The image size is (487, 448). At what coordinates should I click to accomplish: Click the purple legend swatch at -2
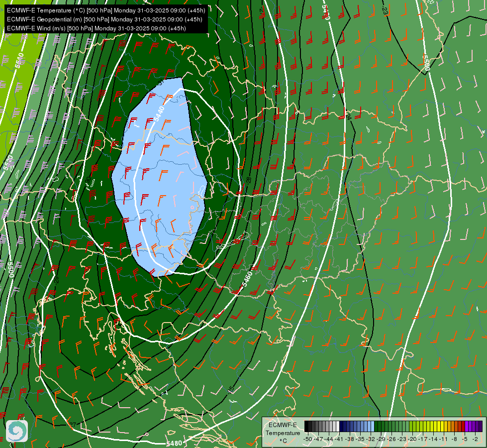coord(474,426)
